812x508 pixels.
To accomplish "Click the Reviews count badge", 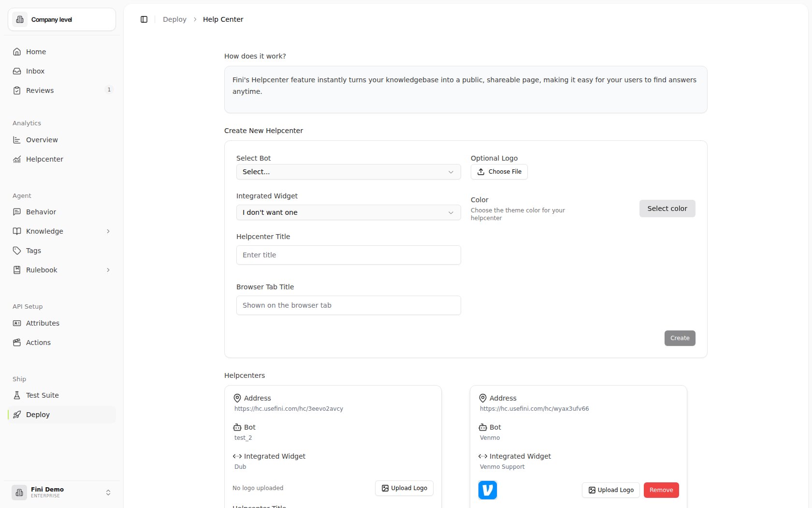I will point(109,90).
